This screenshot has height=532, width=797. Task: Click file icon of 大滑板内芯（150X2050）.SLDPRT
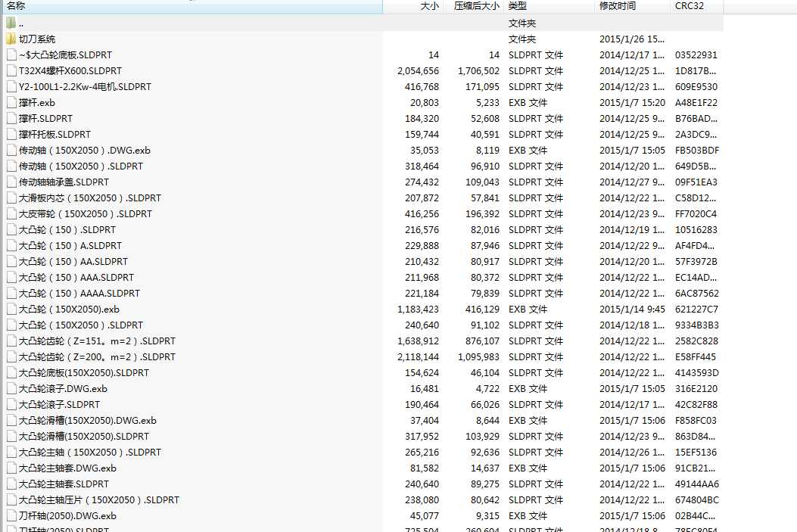[x=11, y=198]
